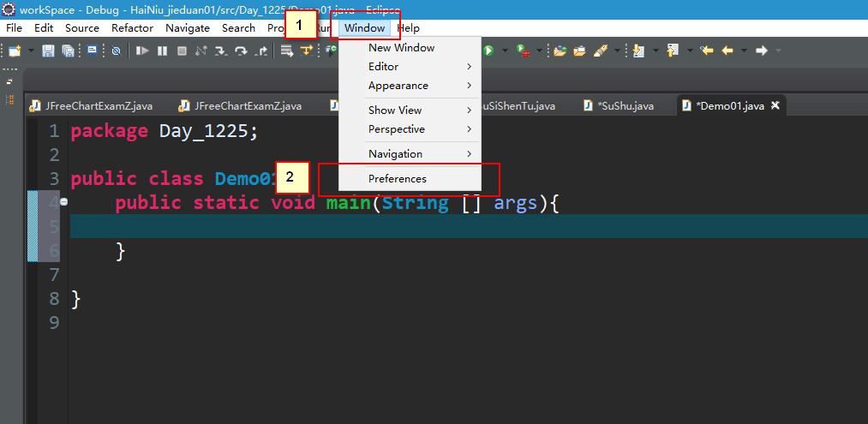Open the External Tools dropdown arrow
Screen dimensions: 868x424
pos(539,51)
